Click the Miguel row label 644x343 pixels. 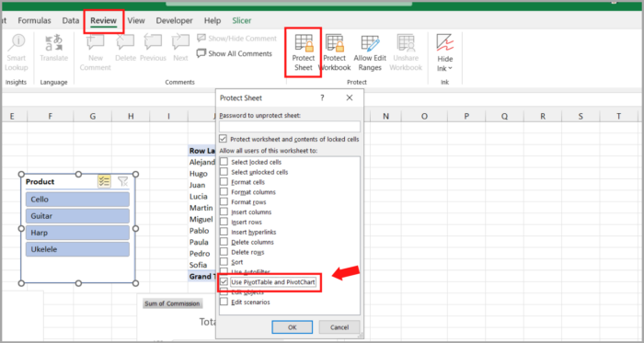click(201, 220)
